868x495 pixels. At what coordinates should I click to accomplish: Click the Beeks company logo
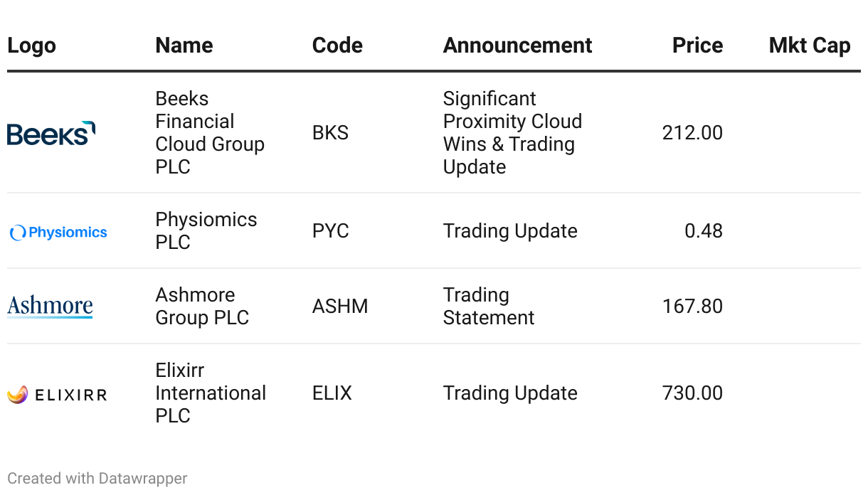point(51,133)
